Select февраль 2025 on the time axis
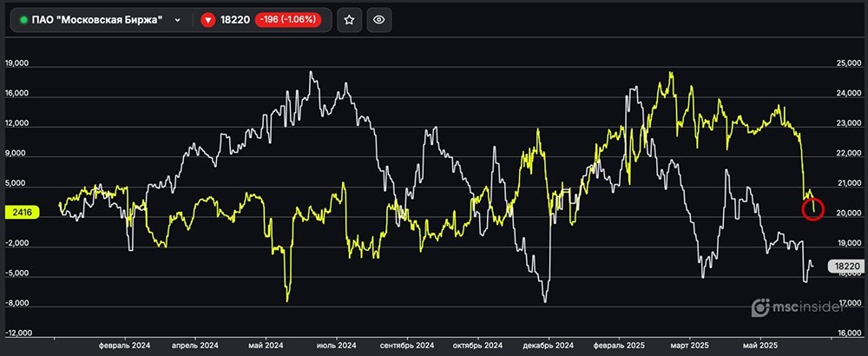The width and height of the screenshot is (868, 356). coord(619,345)
